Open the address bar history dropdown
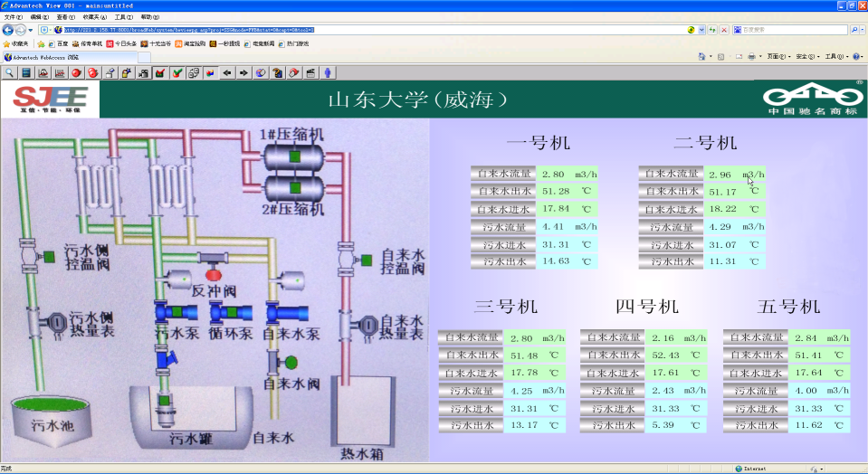This screenshot has width=868, height=474. point(702,30)
